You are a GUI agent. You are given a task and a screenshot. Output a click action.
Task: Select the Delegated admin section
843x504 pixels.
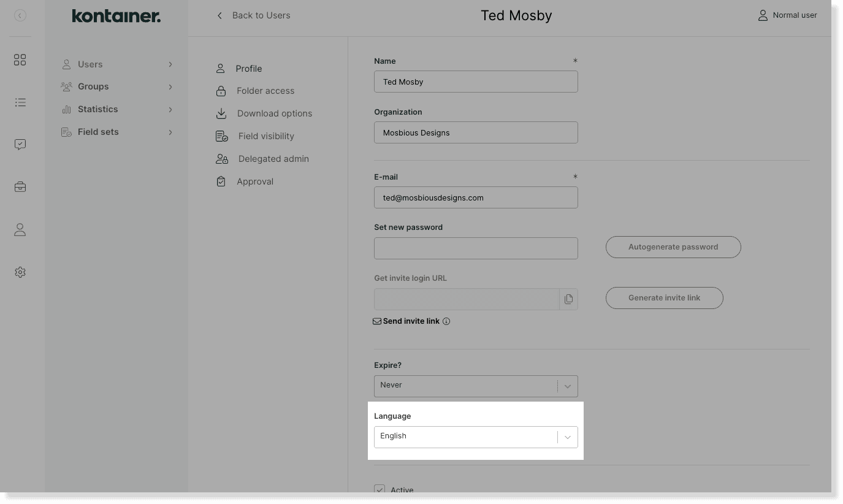click(222, 158)
